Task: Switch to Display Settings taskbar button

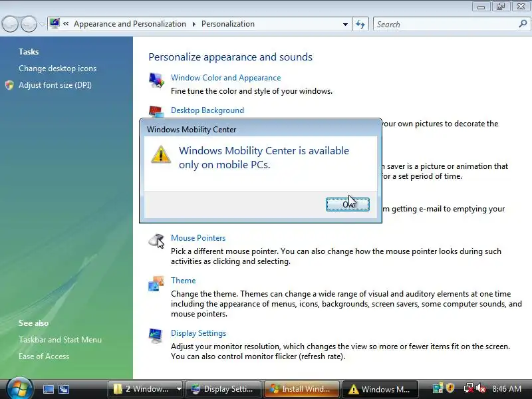Action: [x=223, y=389]
